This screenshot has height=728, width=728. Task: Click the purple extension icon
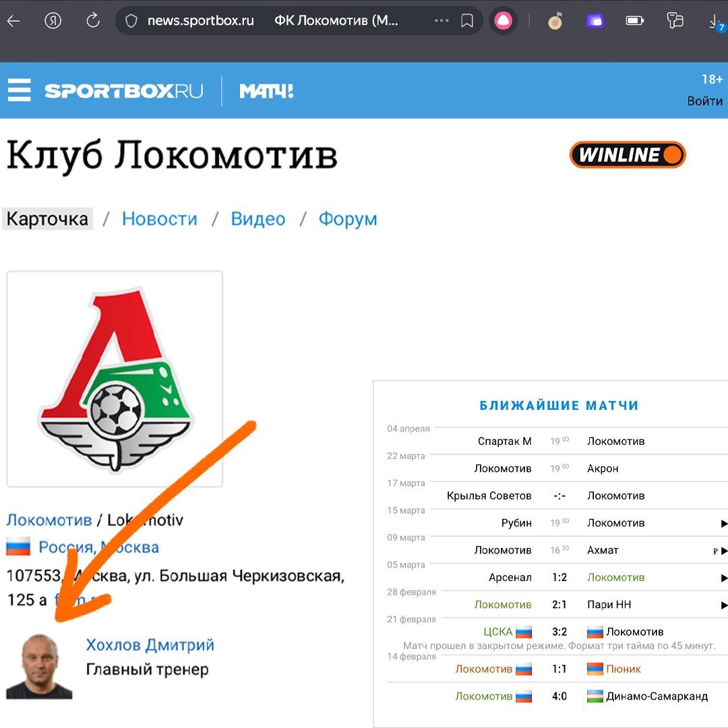coord(595,21)
